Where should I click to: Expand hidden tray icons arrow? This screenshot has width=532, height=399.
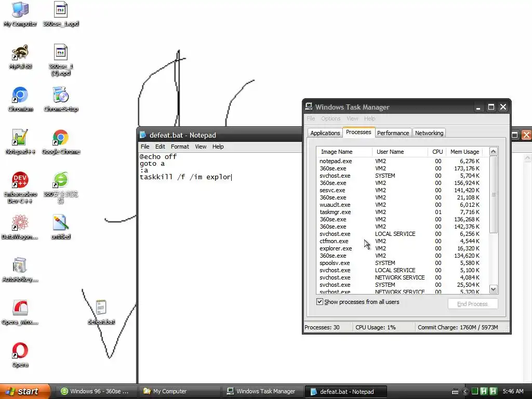click(465, 392)
